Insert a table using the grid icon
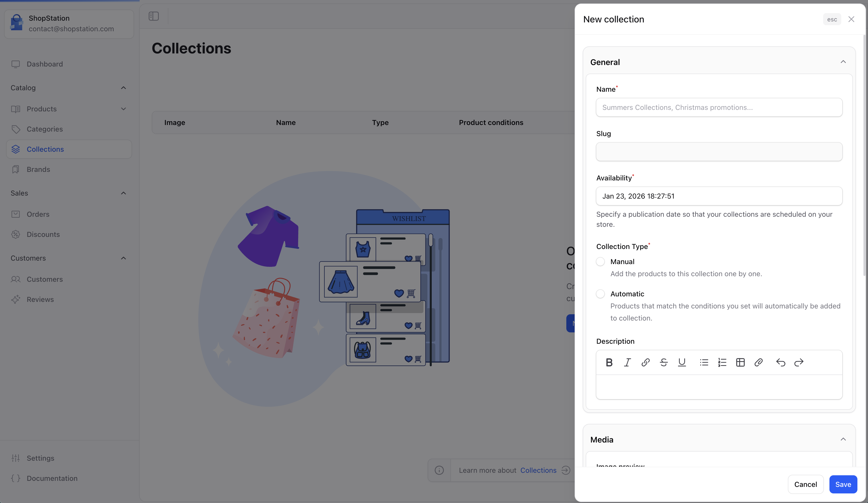868x503 pixels. (x=740, y=362)
